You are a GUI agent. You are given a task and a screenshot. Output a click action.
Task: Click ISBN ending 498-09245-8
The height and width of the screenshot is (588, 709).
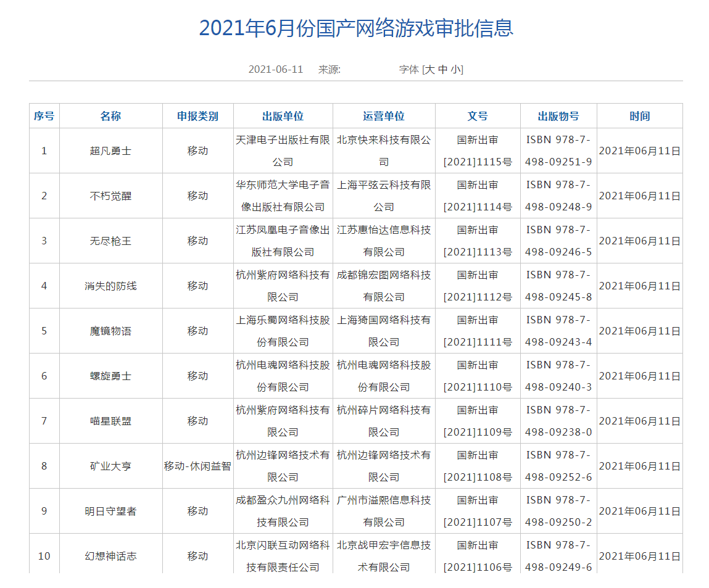558,297
